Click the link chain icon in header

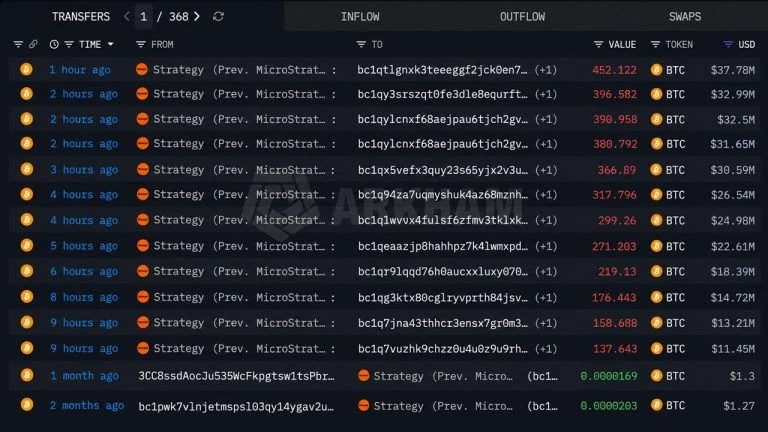point(33,45)
